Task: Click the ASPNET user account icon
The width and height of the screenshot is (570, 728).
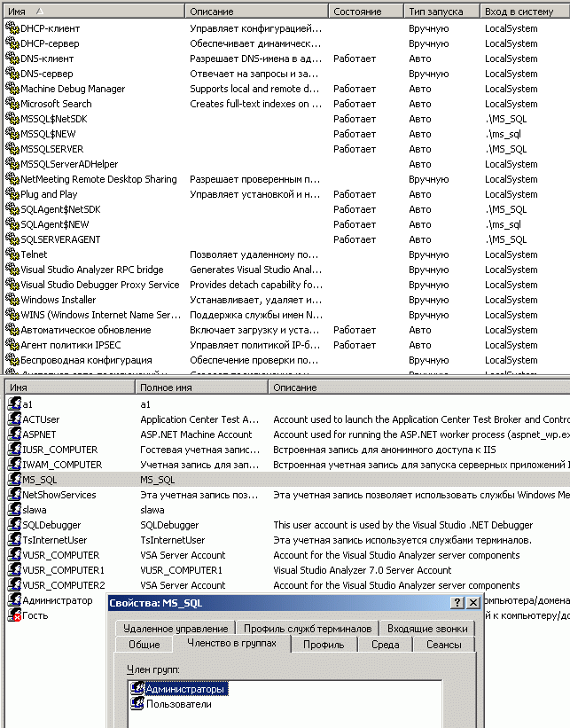Action: [x=14, y=434]
